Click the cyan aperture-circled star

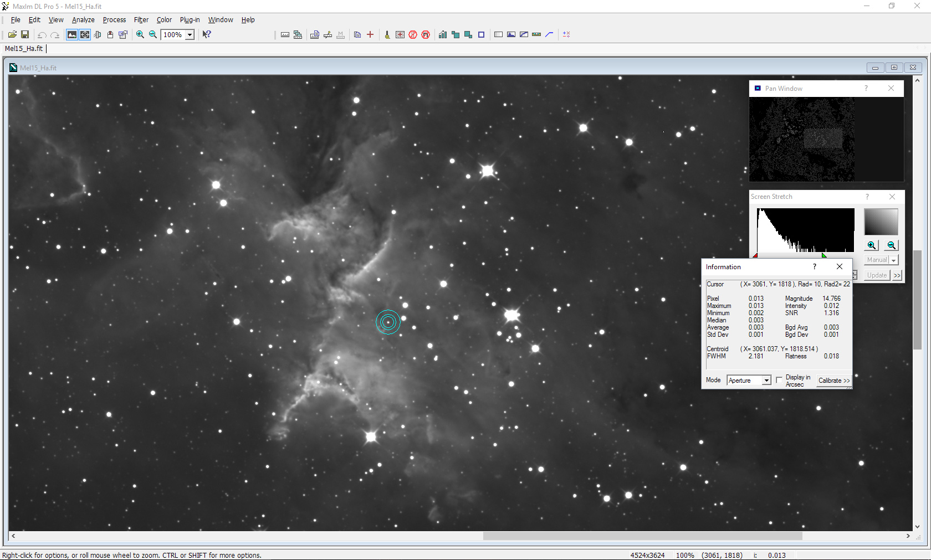point(388,322)
